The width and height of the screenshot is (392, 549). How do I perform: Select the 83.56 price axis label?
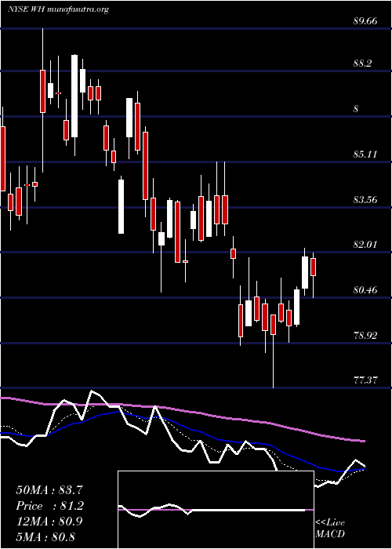pyautogui.click(x=365, y=199)
